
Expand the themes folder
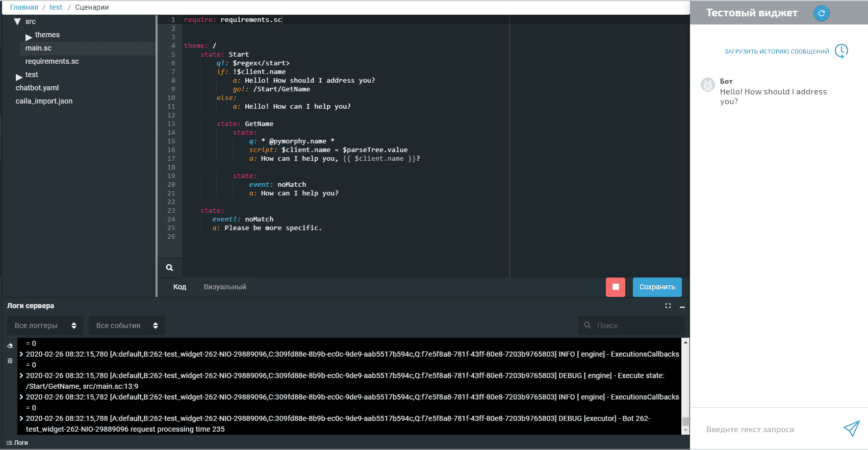click(x=29, y=37)
